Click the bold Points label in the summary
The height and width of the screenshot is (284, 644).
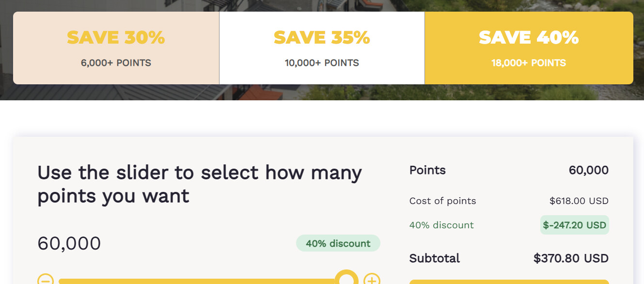tap(427, 170)
